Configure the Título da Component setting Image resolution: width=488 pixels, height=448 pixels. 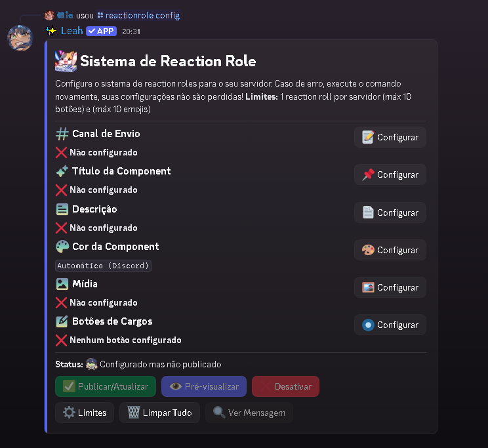click(390, 174)
